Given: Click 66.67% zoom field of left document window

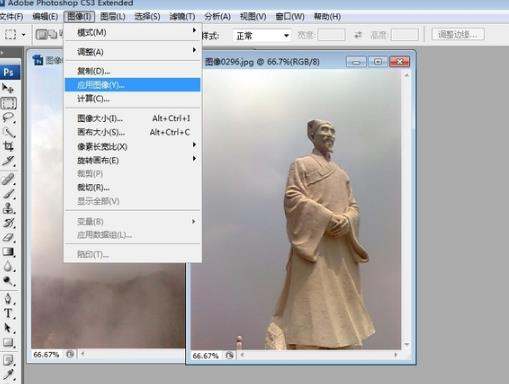Looking at the screenshot, I should [46, 354].
